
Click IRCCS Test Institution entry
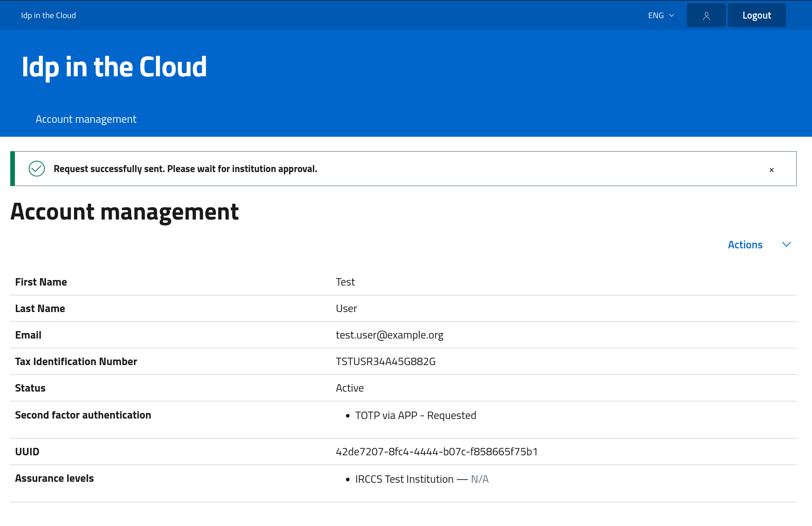click(404, 479)
